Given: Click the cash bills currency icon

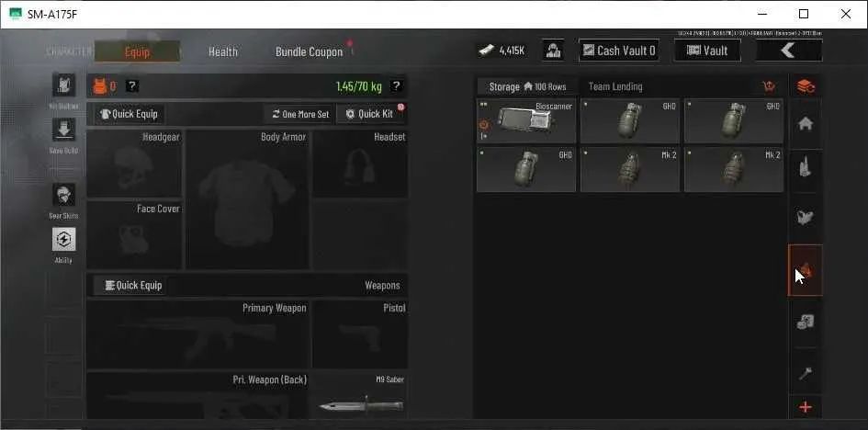Looking at the screenshot, I should click(x=486, y=51).
